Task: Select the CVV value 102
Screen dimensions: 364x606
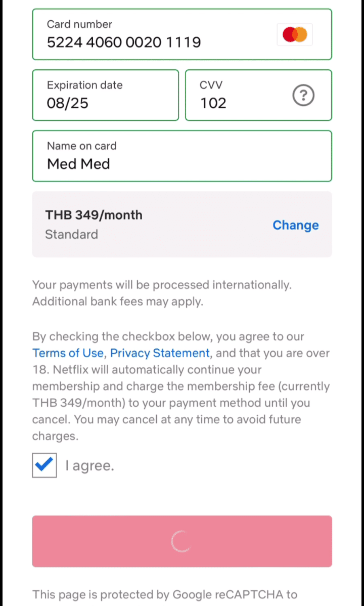Action: [x=213, y=103]
